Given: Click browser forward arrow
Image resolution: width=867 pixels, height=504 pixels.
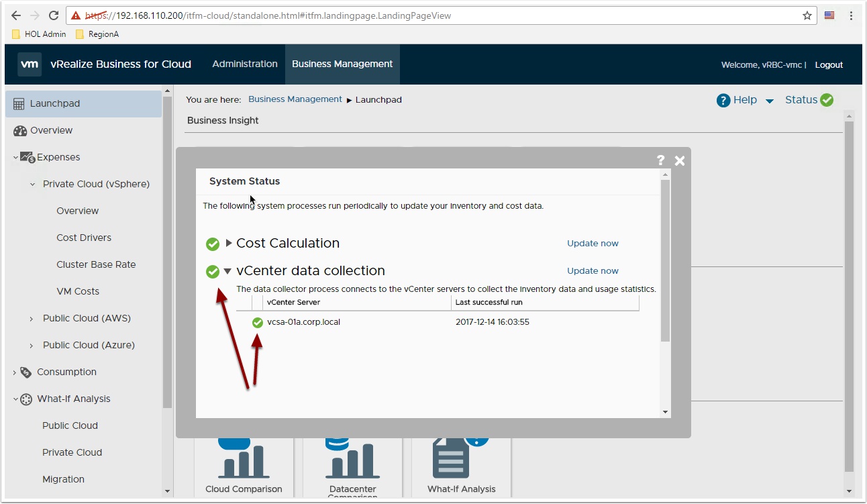Looking at the screenshot, I should pos(36,15).
